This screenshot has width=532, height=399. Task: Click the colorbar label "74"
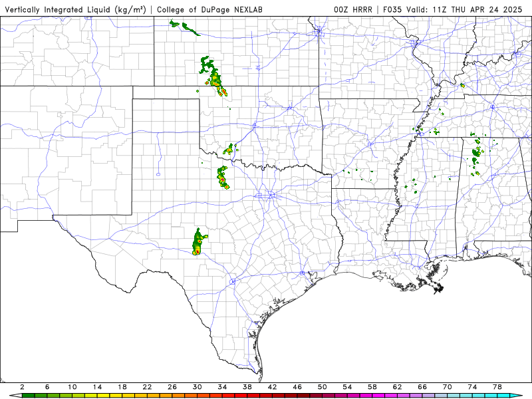click(472, 387)
